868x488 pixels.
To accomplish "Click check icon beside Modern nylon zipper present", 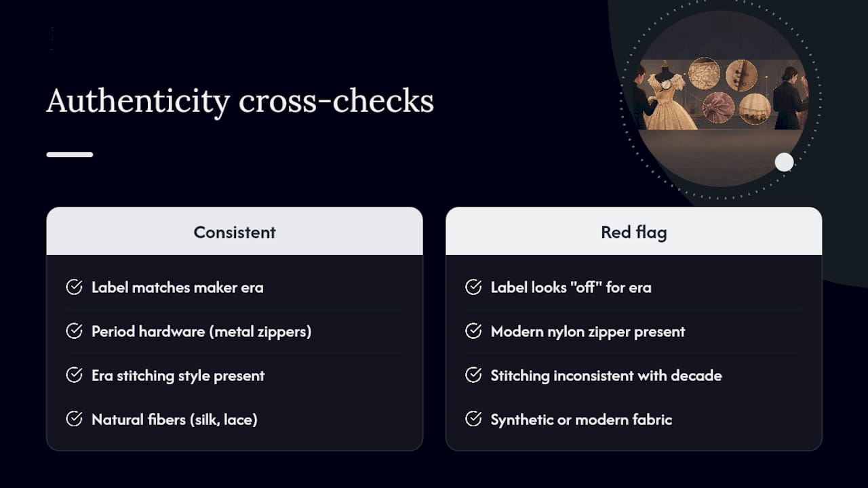I will coord(473,331).
